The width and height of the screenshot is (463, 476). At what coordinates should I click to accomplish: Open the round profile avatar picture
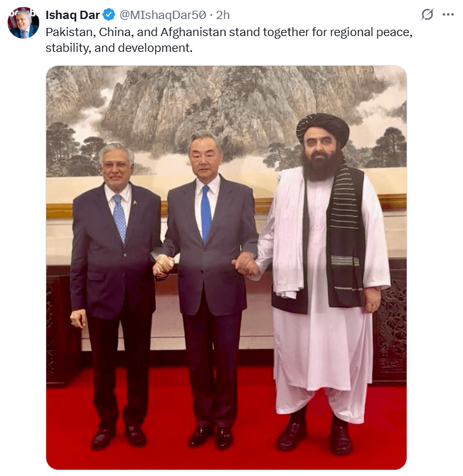click(x=23, y=23)
